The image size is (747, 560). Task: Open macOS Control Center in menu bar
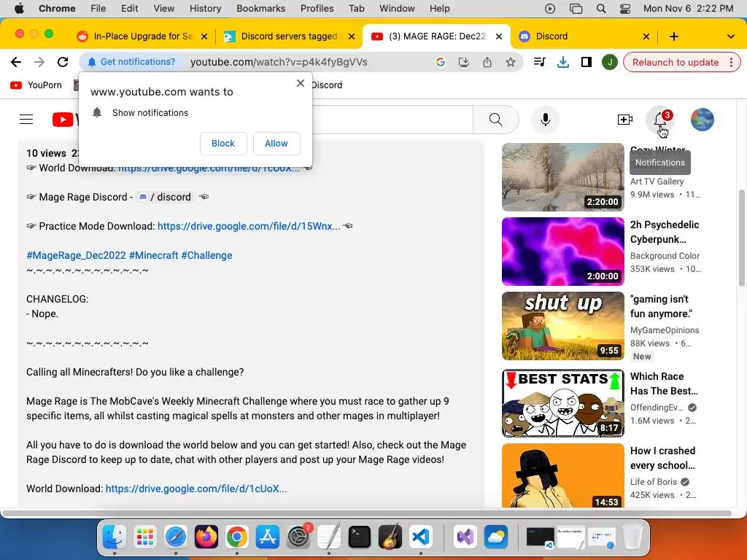[625, 9]
